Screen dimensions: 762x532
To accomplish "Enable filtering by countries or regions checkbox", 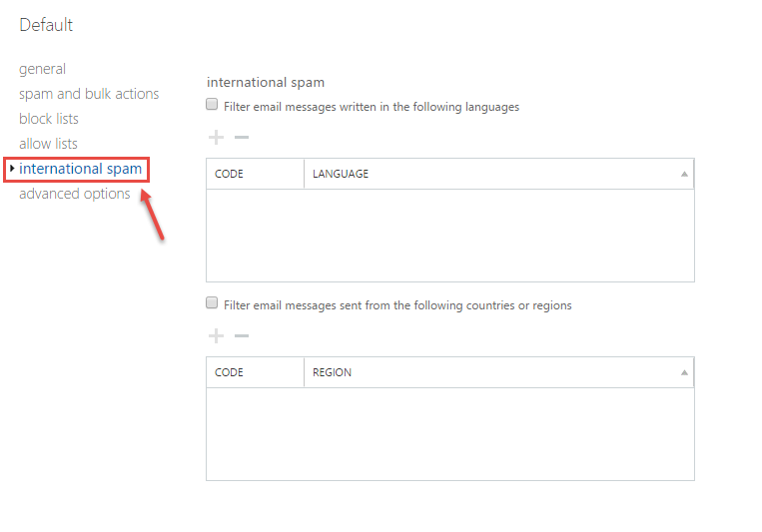I will pos(212,302).
